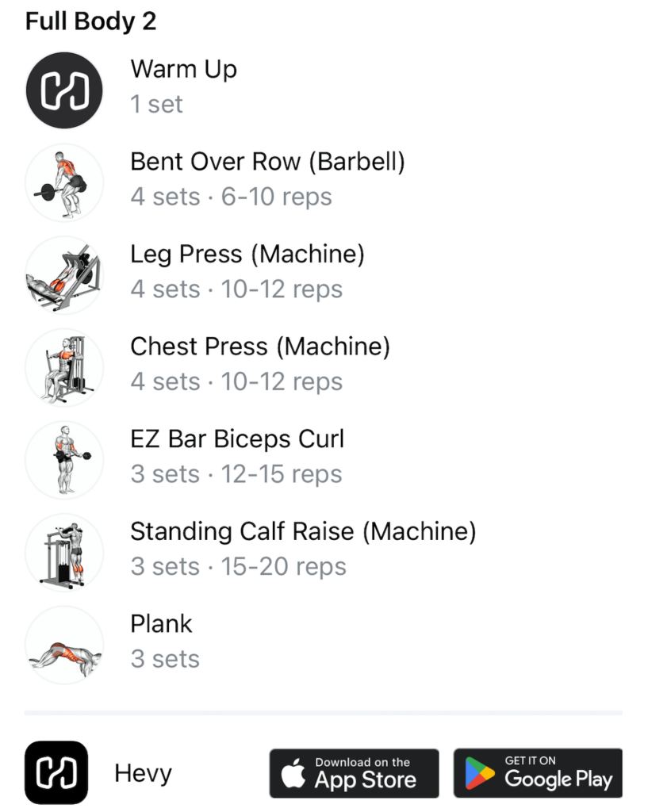
Task: Select the Standing Calf Raise illustration
Action: [x=64, y=553]
